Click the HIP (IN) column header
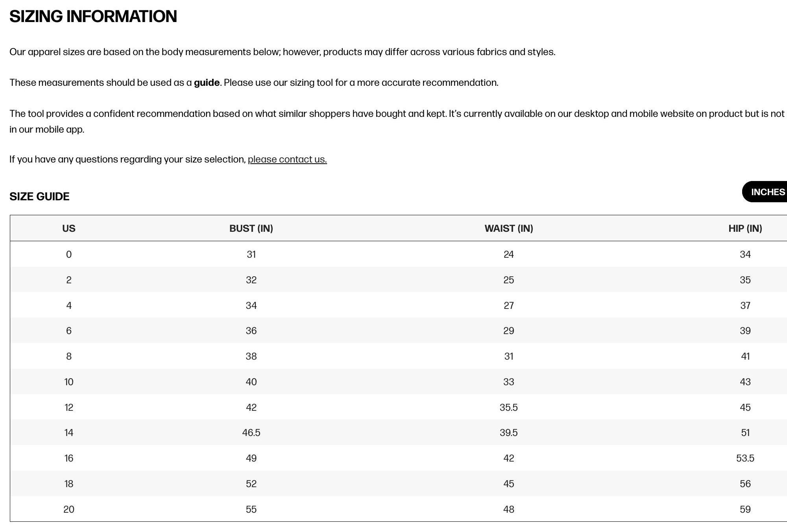Viewport: 787px width, 532px height. 745,229
